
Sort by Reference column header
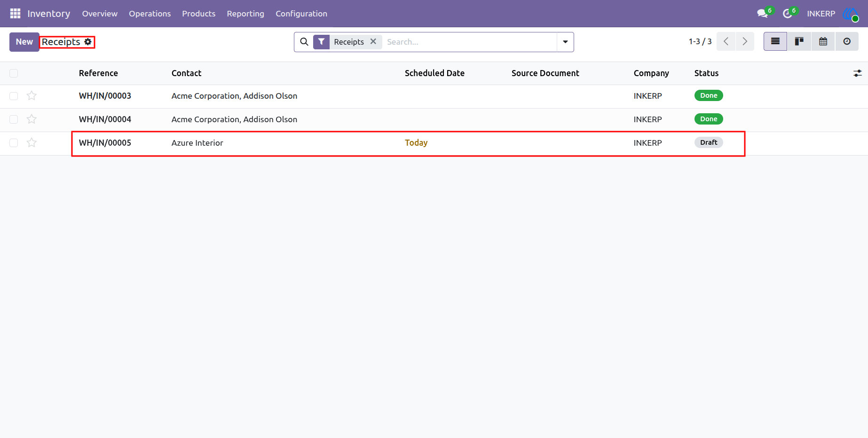tap(98, 73)
